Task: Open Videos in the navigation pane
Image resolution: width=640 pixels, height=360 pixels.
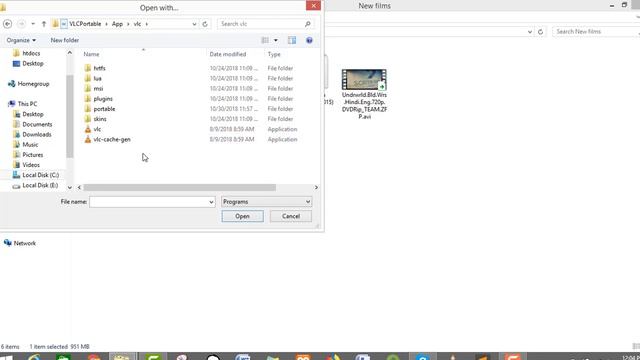Action: [31, 165]
